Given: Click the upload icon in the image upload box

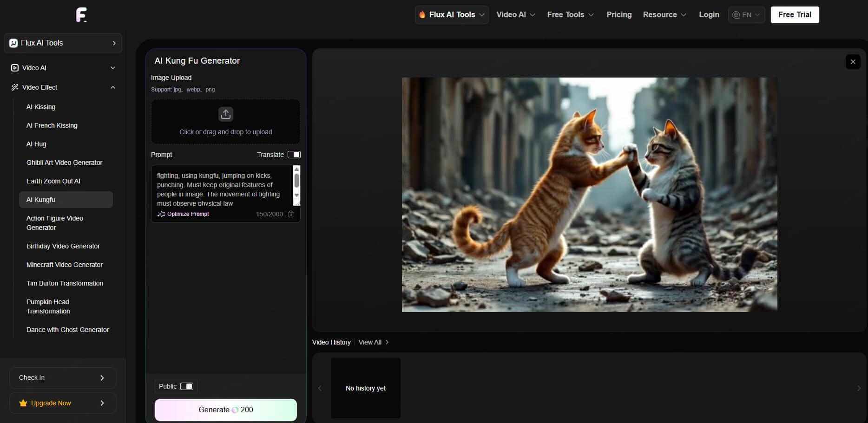Looking at the screenshot, I should [x=226, y=114].
